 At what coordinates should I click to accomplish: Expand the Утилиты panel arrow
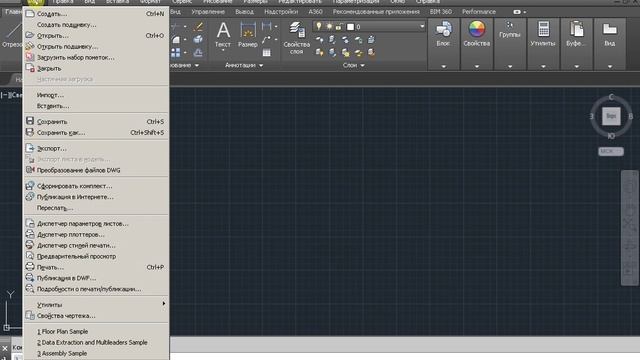pos(543,66)
